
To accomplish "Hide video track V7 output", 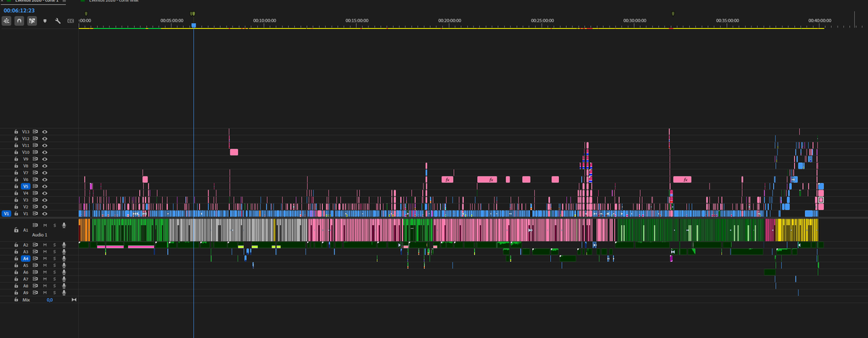I will coord(45,172).
